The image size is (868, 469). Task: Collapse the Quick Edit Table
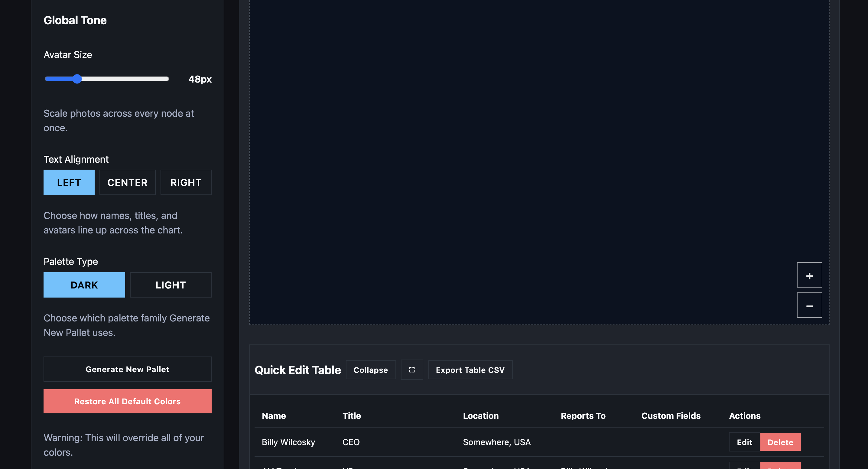[370, 370]
